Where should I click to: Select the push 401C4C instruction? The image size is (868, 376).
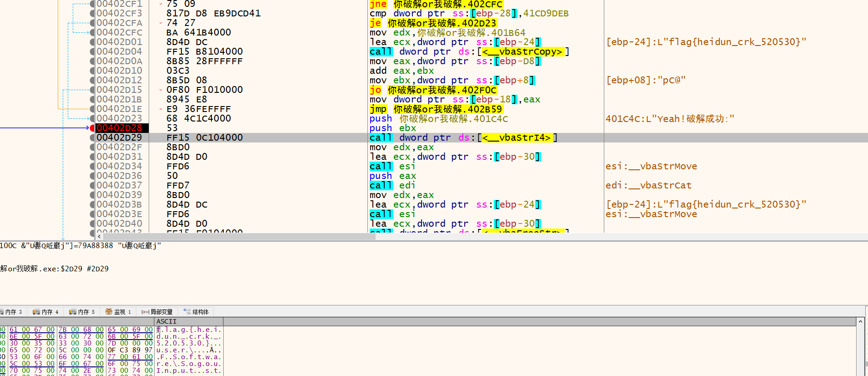[x=439, y=118]
